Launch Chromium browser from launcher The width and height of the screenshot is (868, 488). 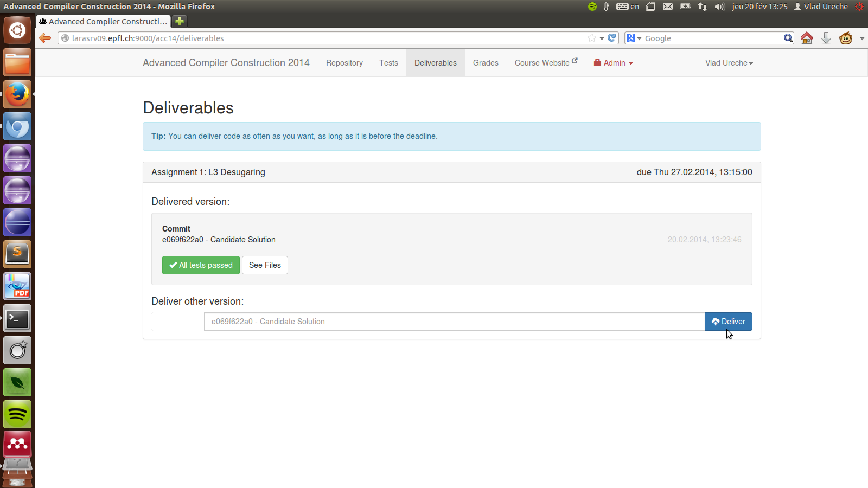pyautogui.click(x=17, y=126)
